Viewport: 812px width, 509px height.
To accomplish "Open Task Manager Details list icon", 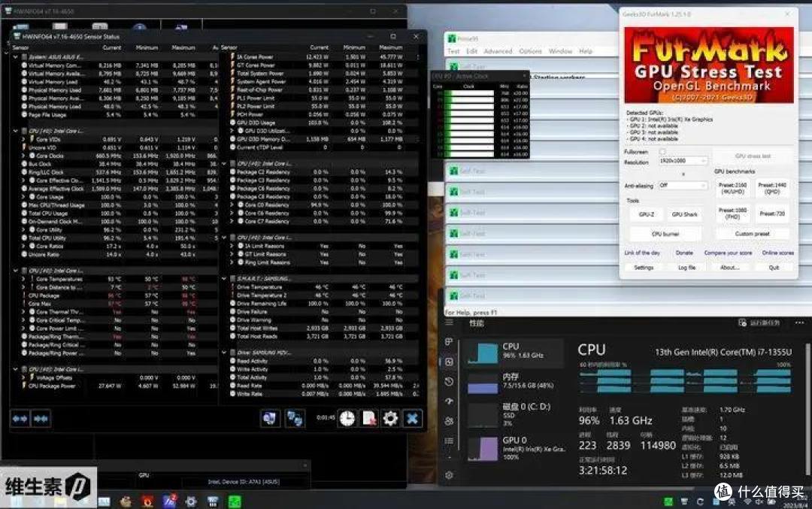I will click(449, 441).
